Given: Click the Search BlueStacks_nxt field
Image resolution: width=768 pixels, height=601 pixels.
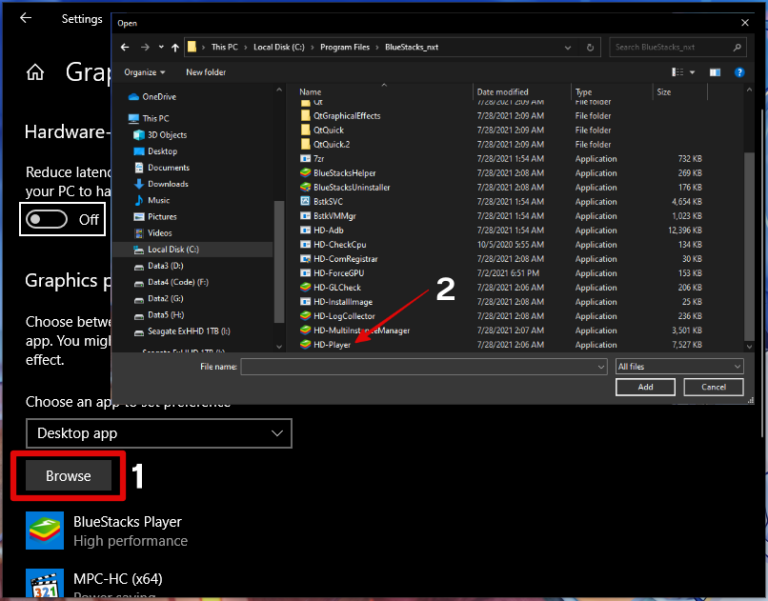Looking at the screenshot, I should [x=678, y=48].
